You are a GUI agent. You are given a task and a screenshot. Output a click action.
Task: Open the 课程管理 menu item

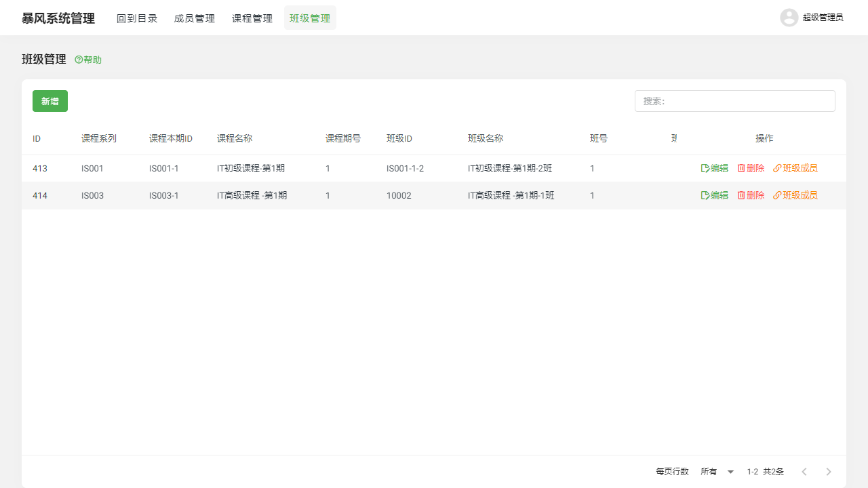click(x=252, y=18)
